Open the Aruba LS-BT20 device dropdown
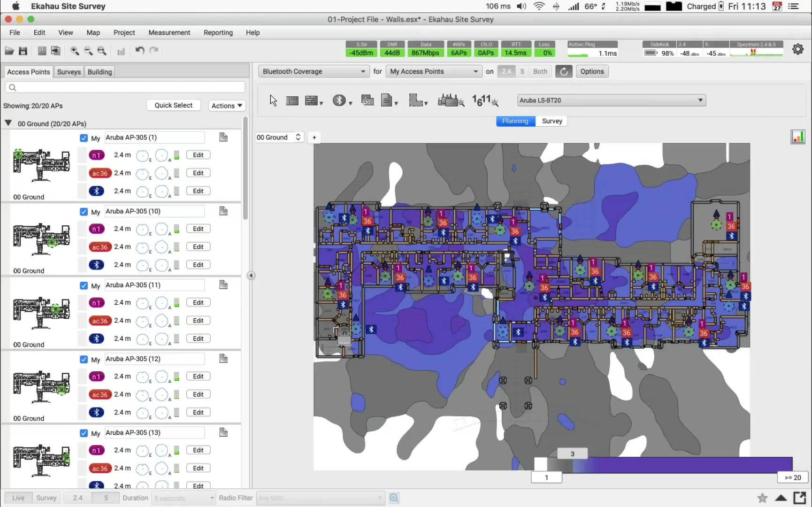 612,100
